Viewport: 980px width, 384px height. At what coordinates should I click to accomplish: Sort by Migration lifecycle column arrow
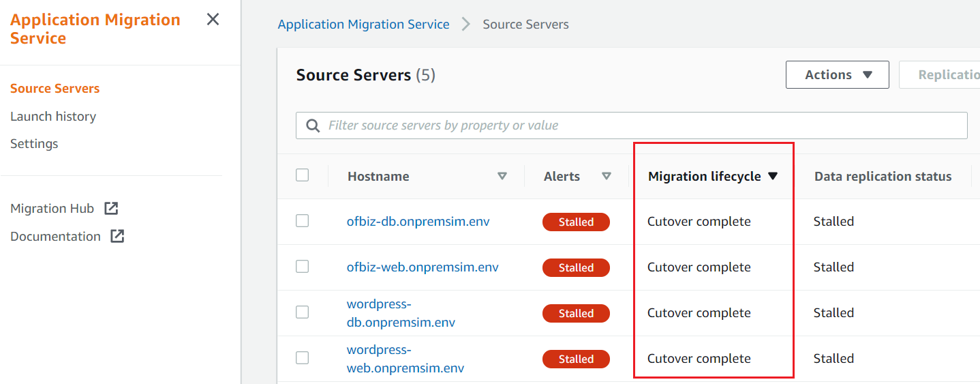coord(773,176)
